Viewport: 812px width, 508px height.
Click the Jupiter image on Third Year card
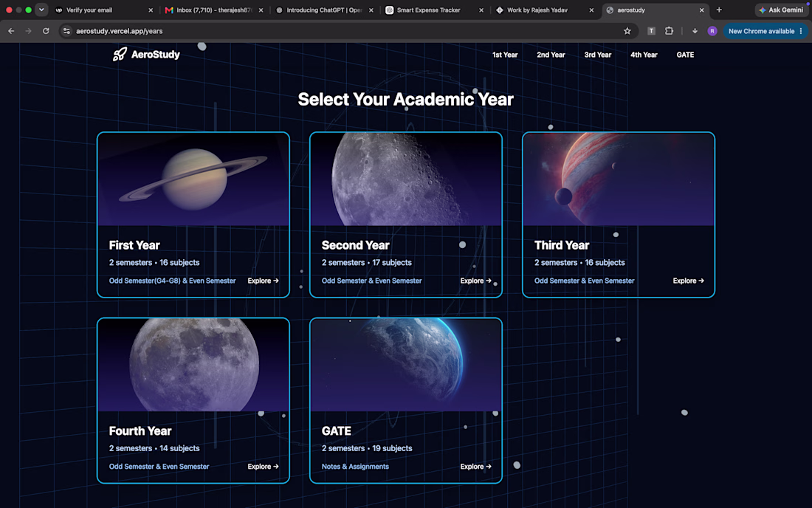619,179
